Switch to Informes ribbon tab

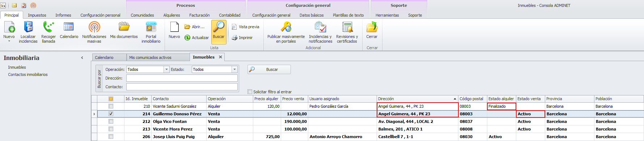[x=63, y=15]
